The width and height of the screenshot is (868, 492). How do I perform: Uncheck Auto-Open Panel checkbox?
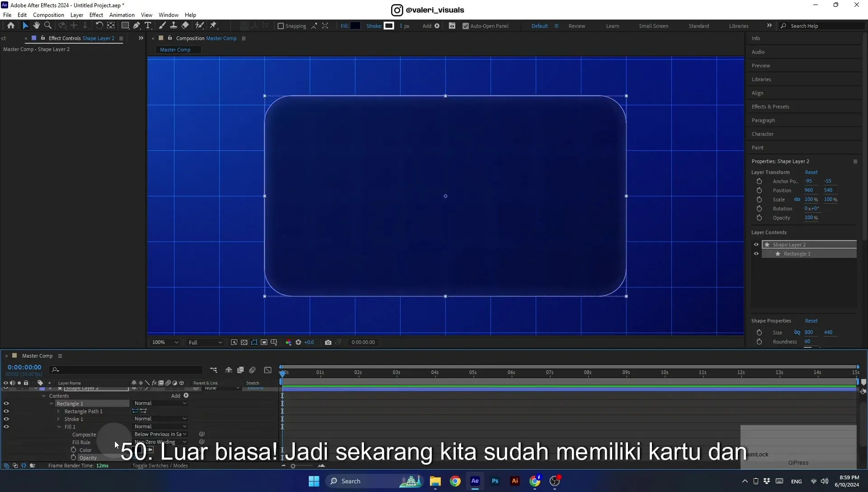[x=466, y=26]
